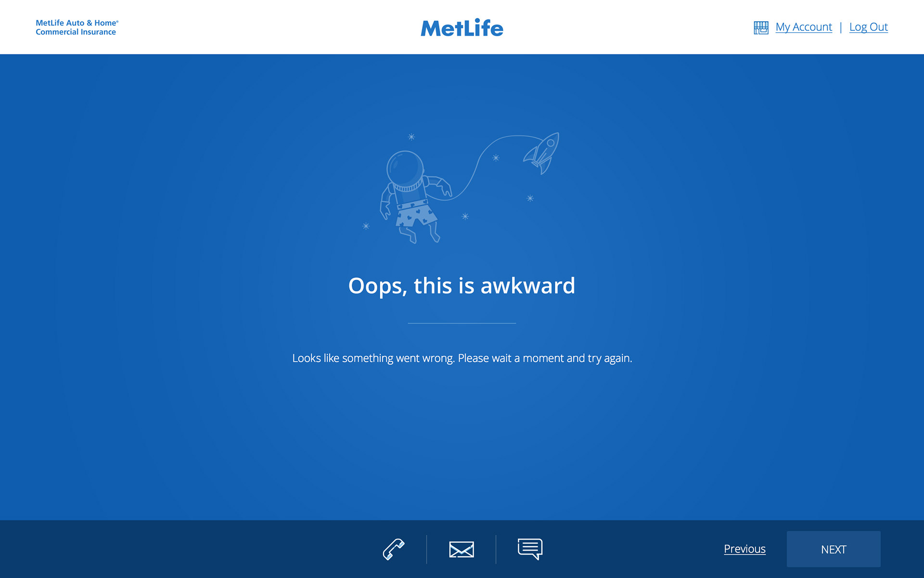
Task: Open the email envelope icon
Action: 462,550
